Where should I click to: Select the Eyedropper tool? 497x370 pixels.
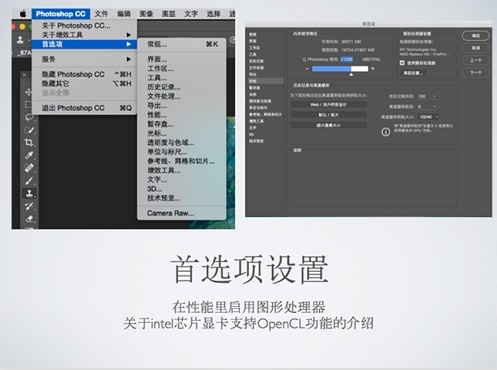pyautogui.click(x=29, y=155)
